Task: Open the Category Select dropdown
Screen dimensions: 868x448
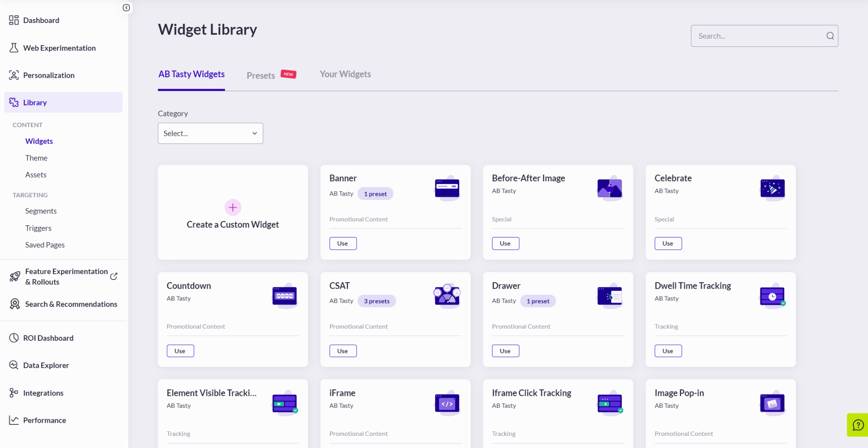Action: pyautogui.click(x=210, y=133)
